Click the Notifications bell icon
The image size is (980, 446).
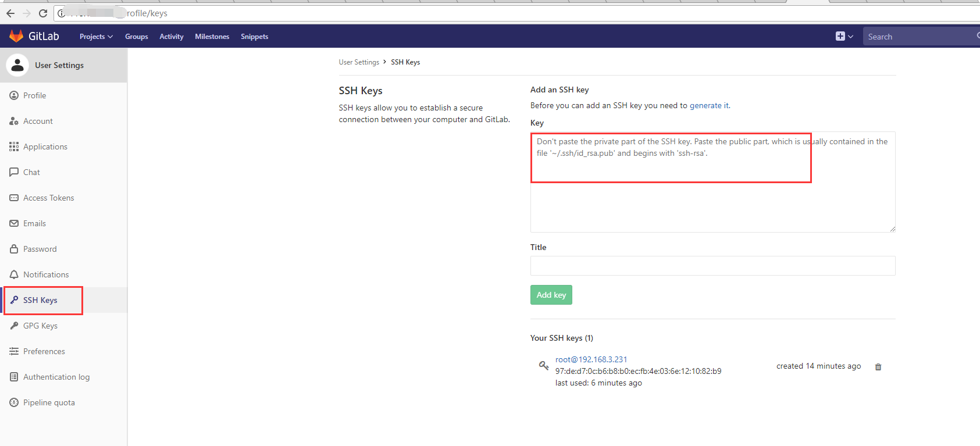tap(14, 274)
